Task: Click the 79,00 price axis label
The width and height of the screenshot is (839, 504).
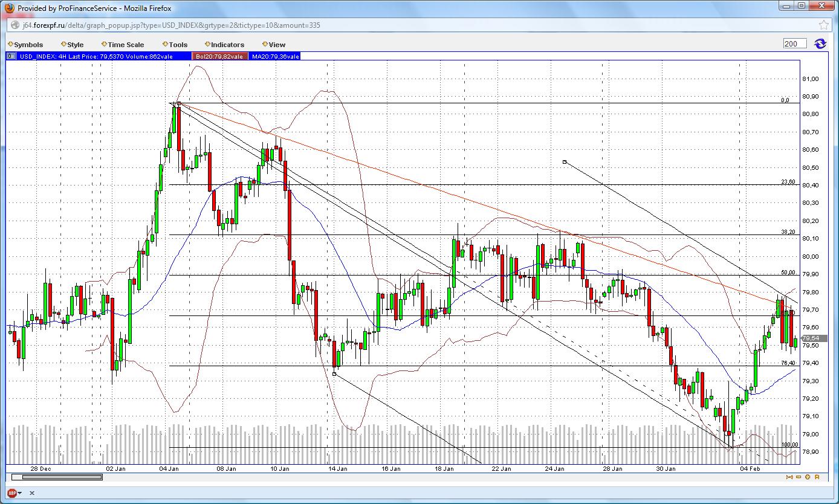Action: coord(811,435)
